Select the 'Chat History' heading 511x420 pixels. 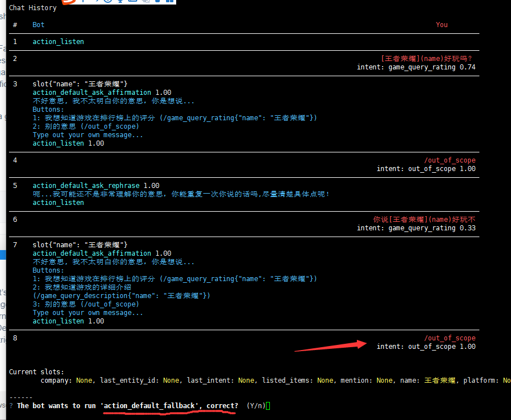(x=33, y=8)
